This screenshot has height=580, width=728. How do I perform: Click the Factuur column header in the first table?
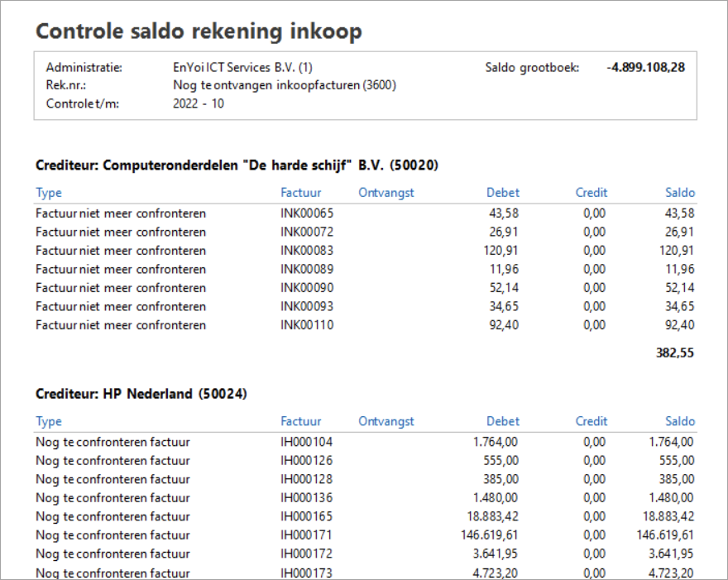click(300, 193)
